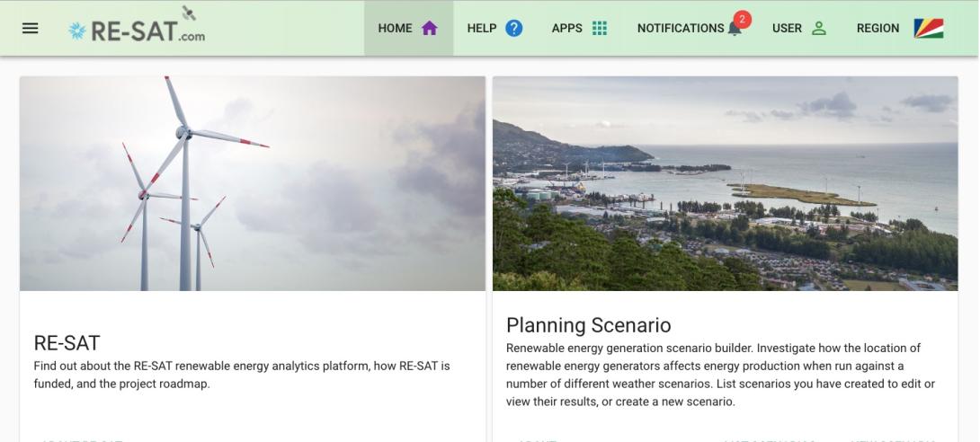This screenshot has width=980, height=442.
Task: Select the HELP menu item
Action: click(495, 28)
